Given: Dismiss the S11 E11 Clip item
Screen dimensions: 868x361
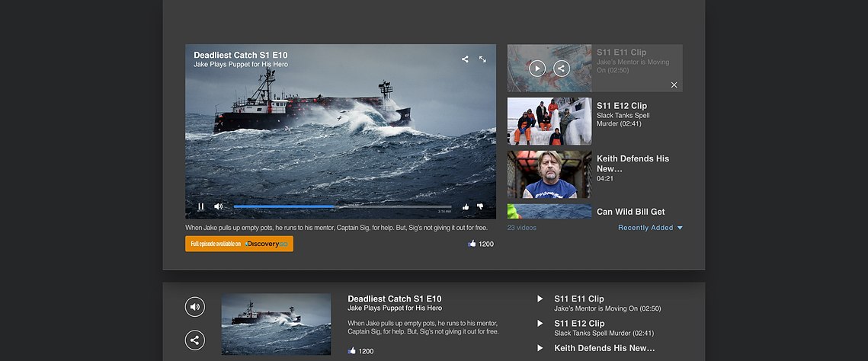Looking at the screenshot, I should tap(674, 85).
